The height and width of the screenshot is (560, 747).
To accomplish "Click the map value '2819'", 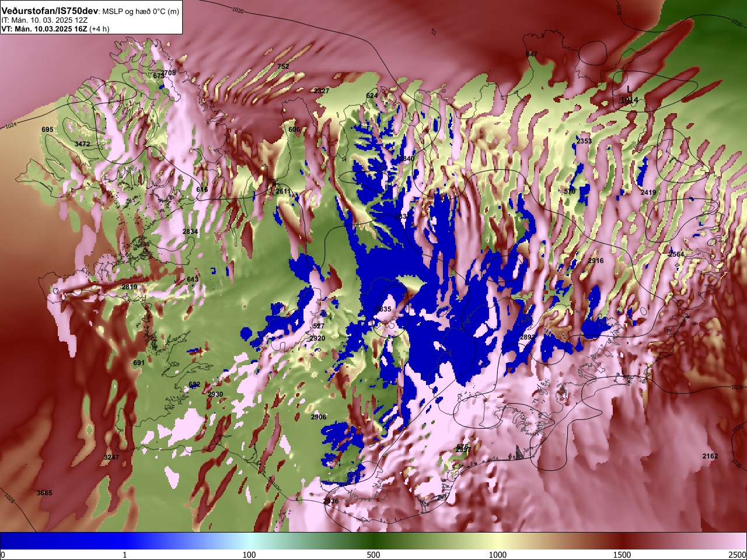I will pyautogui.click(x=130, y=287).
